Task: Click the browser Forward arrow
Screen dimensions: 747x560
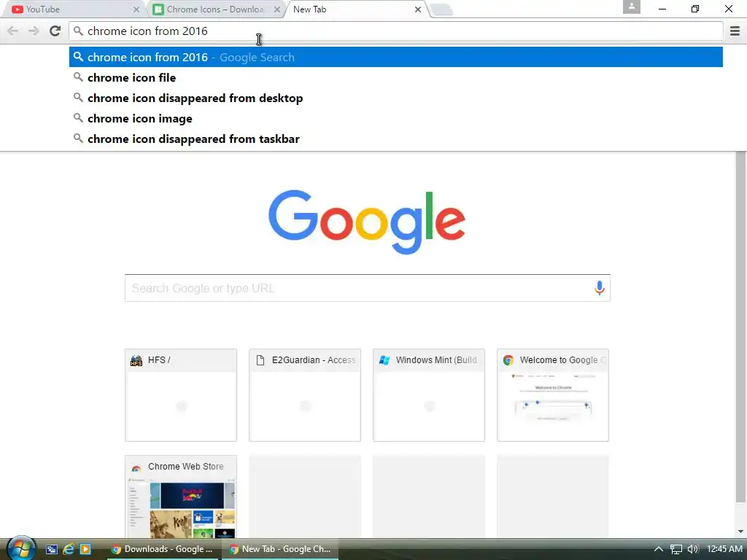Action: point(34,31)
